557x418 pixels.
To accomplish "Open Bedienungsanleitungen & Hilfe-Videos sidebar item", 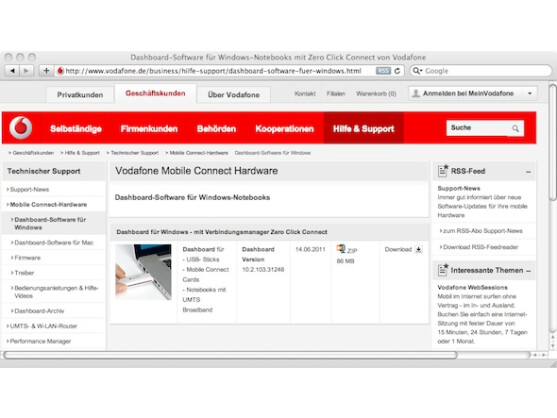I will point(56,292).
